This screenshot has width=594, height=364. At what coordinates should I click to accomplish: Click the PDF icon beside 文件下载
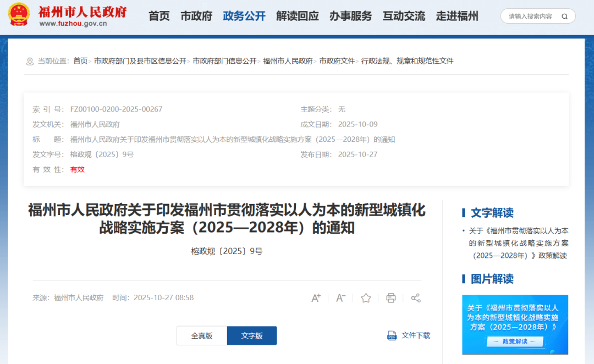coord(392,335)
